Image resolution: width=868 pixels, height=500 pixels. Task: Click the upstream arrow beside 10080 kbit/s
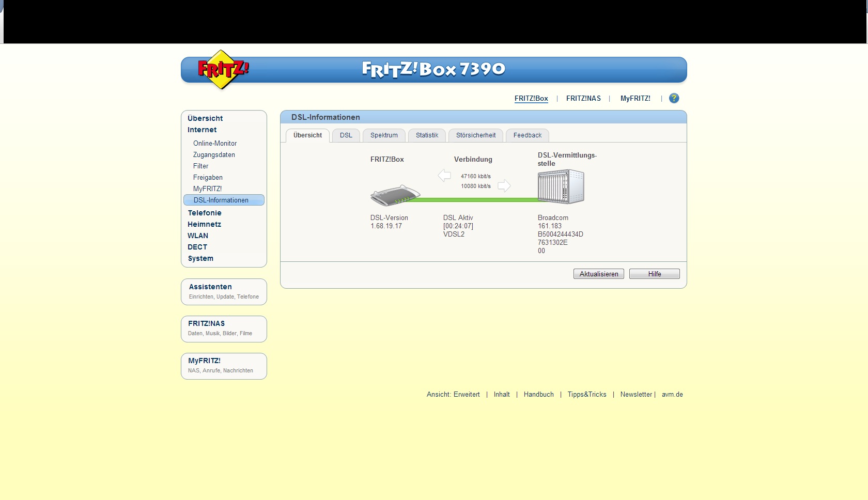click(x=504, y=186)
